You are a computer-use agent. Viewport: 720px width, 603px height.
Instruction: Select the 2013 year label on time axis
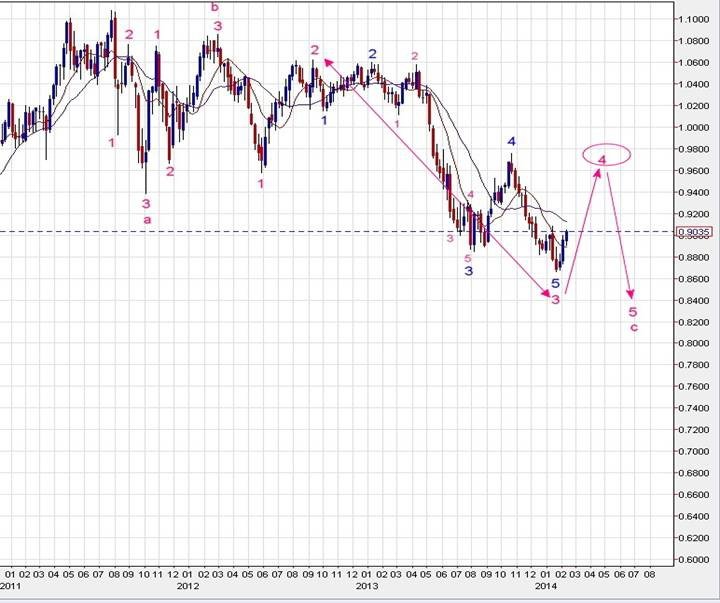(367, 586)
